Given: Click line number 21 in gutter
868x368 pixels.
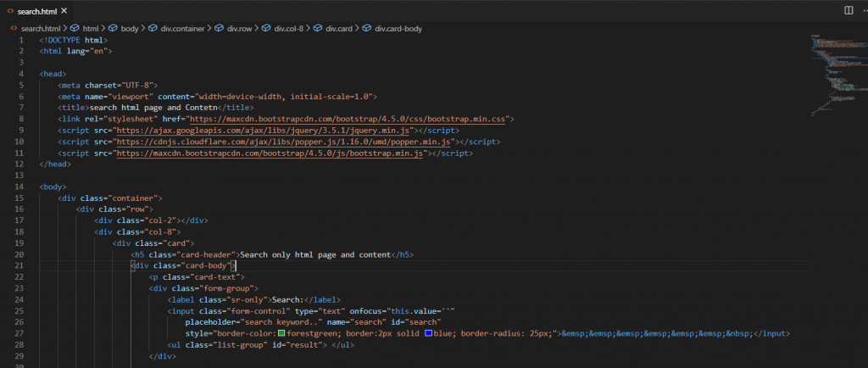Looking at the screenshot, I should [20, 266].
